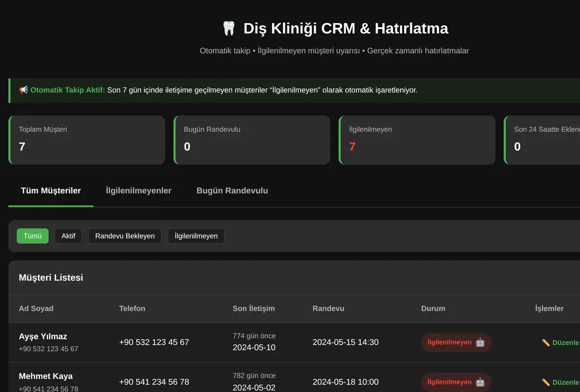
Task: Click the robot icon in Ayşe Yılmaz's status
Action: click(480, 342)
